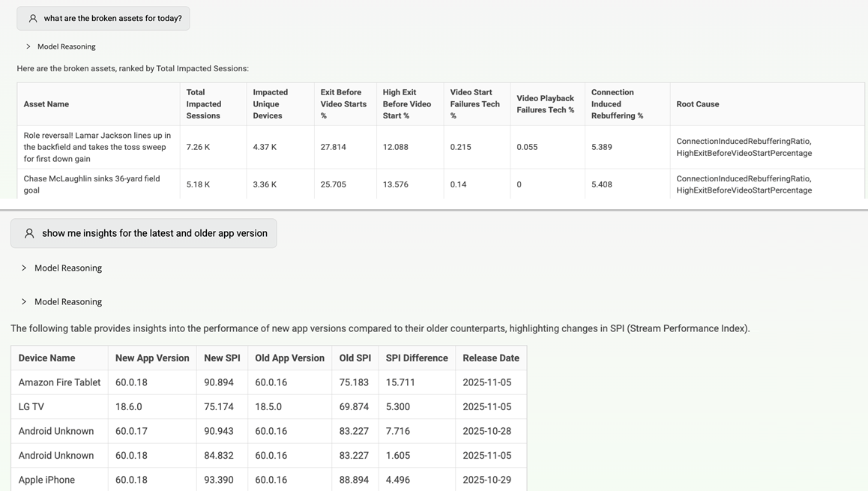Click the Release Date column header
This screenshot has height=491, width=868.
coord(491,358)
